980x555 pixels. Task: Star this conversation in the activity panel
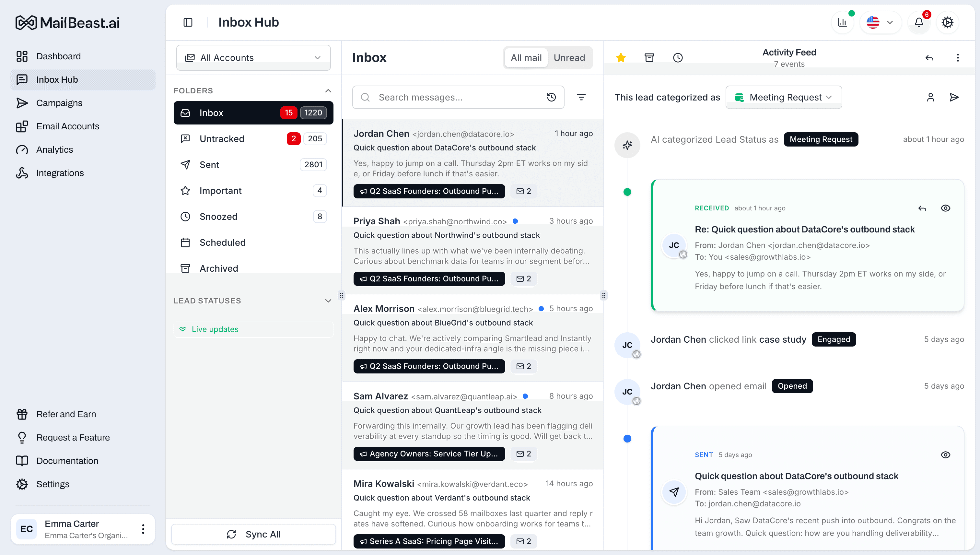pyautogui.click(x=621, y=58)
